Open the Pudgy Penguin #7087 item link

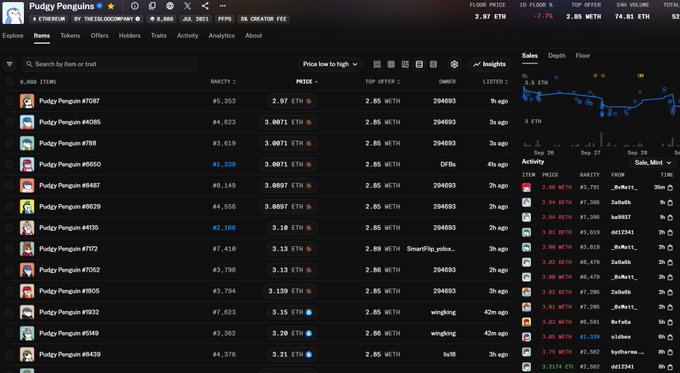[69, 101]
